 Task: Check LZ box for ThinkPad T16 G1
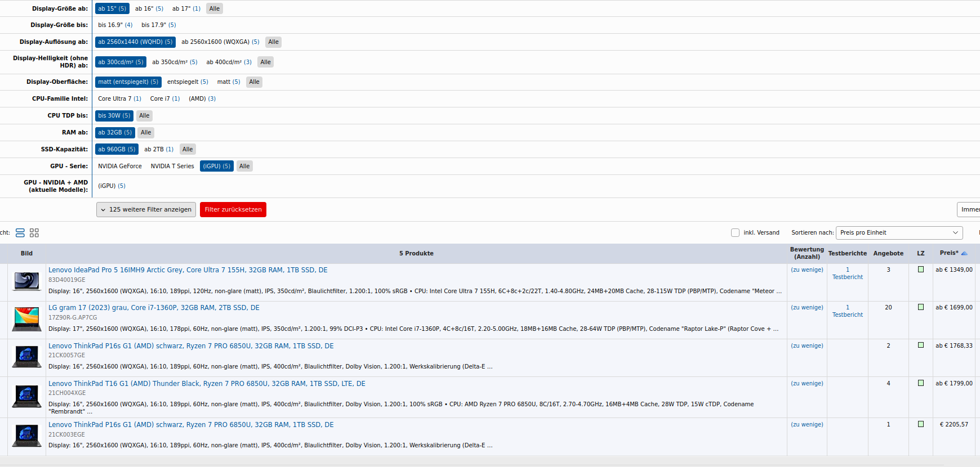[921, 383]
